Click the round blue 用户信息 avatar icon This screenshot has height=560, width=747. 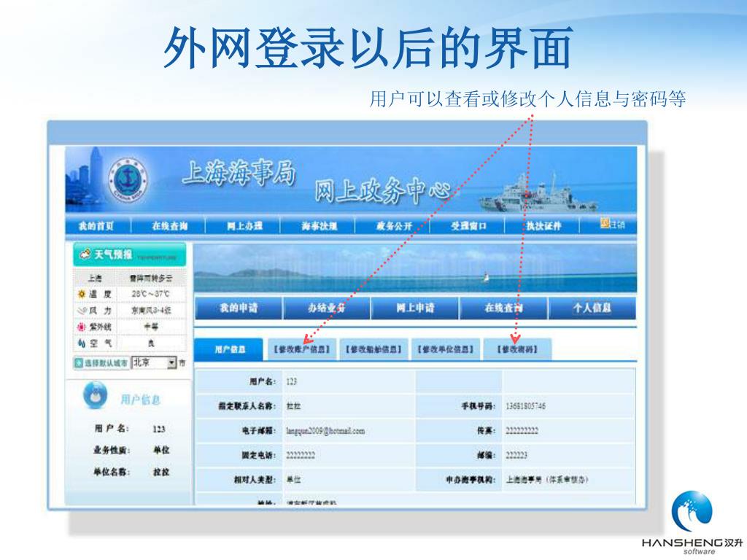click(x=95, y=395)
